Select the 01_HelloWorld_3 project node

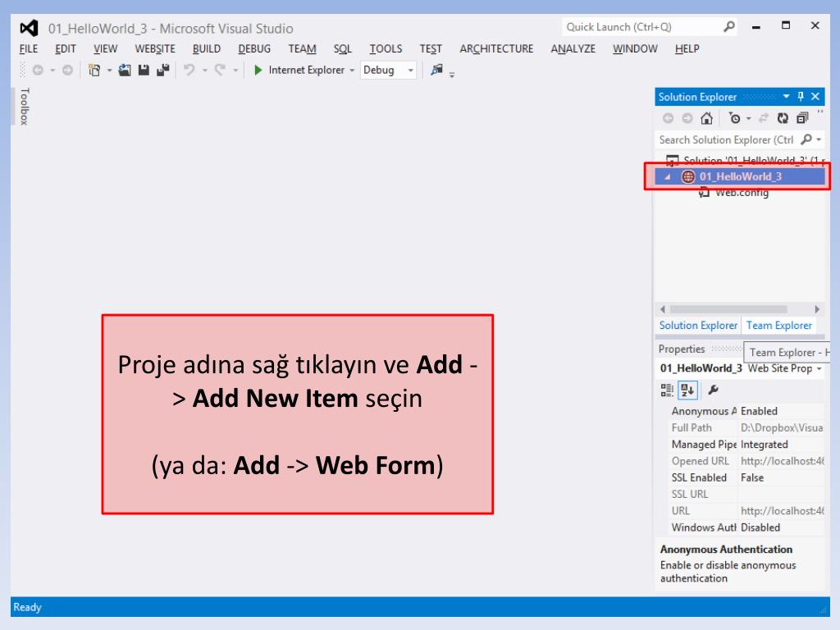[740, 177]
